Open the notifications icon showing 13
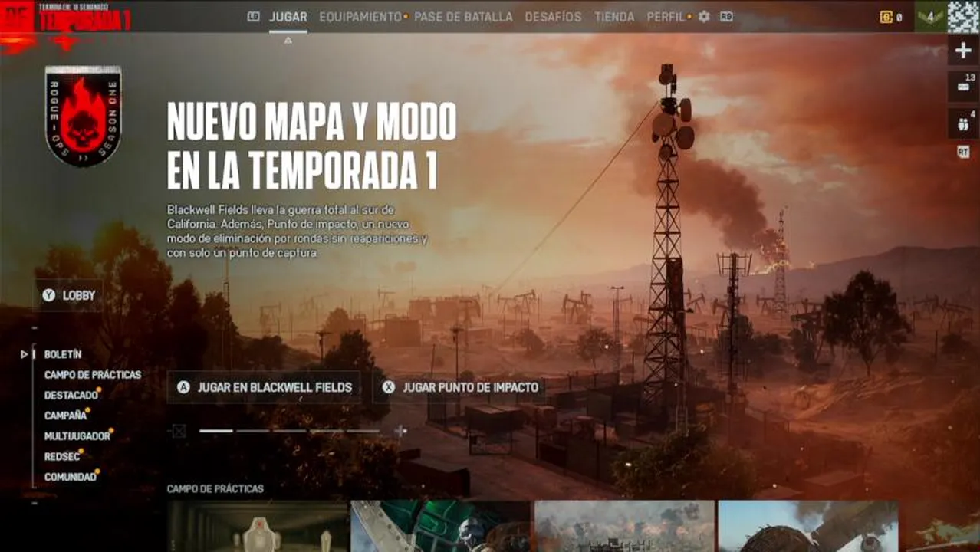The width and height of the screenshot is (980, 552). [x=963, y=86]
